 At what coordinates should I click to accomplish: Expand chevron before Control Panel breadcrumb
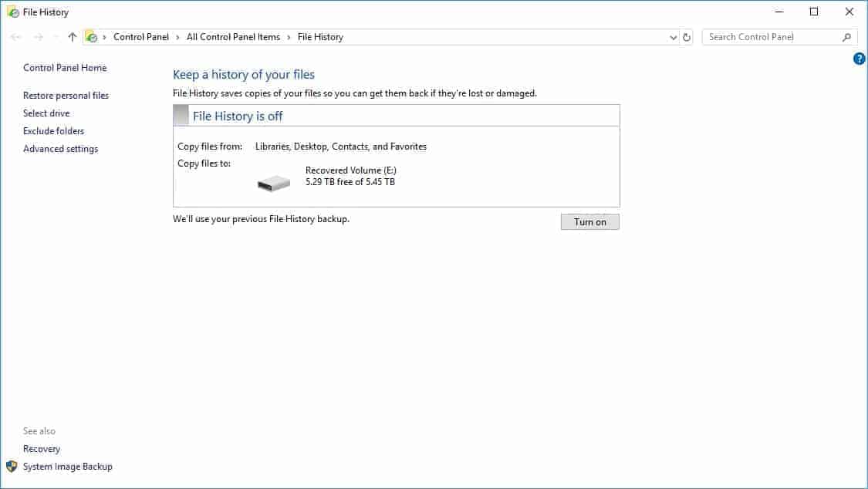coord(104,37)
